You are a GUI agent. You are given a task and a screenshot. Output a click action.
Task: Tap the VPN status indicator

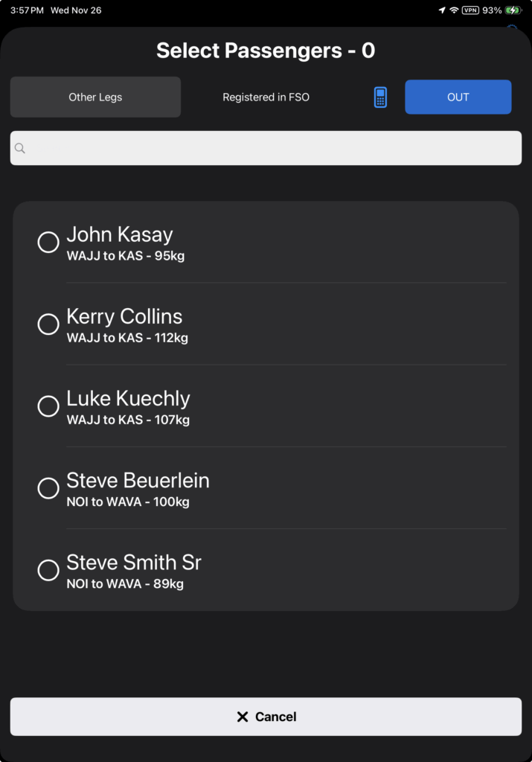click(470, 10)
